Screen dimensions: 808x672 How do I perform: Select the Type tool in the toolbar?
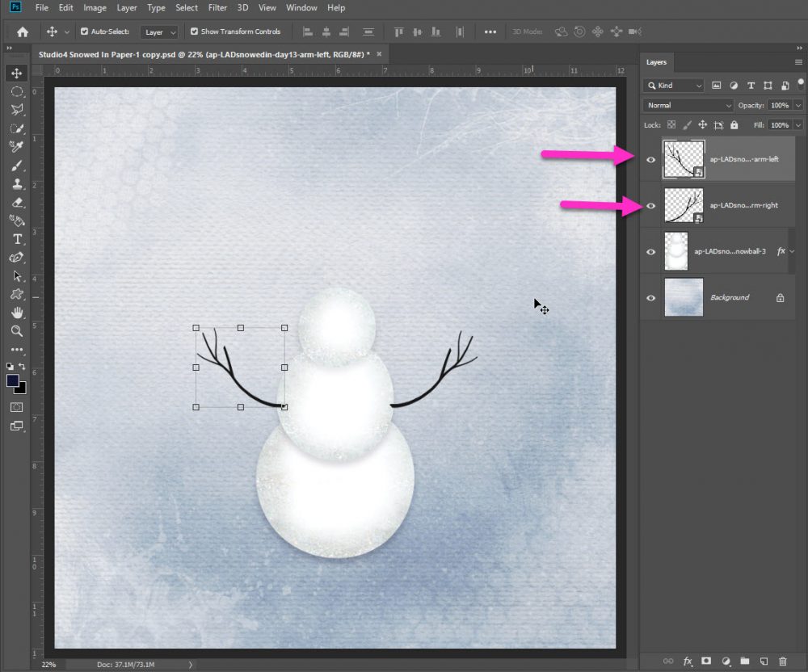click(x=16, y=239)
